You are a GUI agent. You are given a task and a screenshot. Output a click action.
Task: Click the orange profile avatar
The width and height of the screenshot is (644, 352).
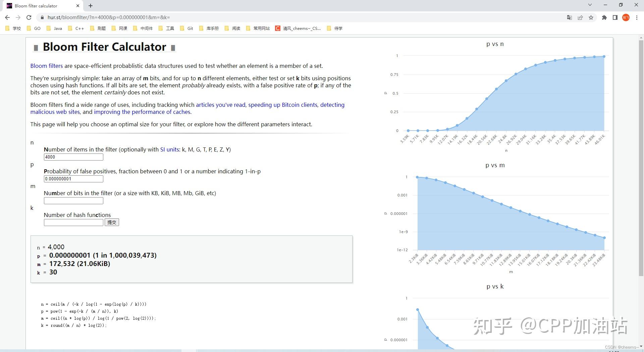point(626,17)
